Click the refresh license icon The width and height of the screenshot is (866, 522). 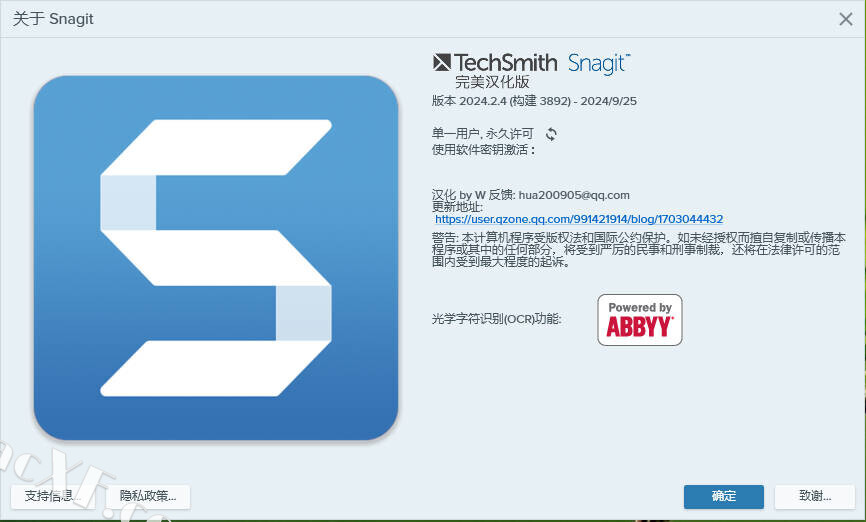pos(551,134)
